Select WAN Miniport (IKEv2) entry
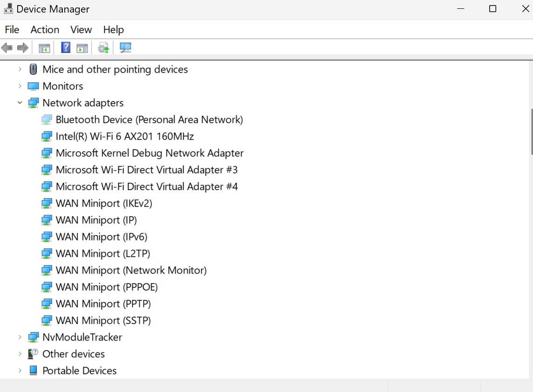The height and width of the screenshot is (392, 533). (x=104, y=203)
